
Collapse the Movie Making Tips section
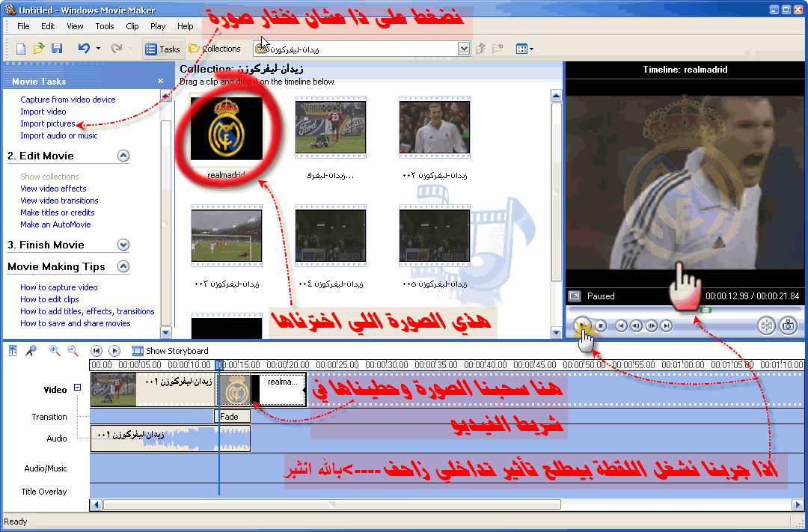point(123,266)
